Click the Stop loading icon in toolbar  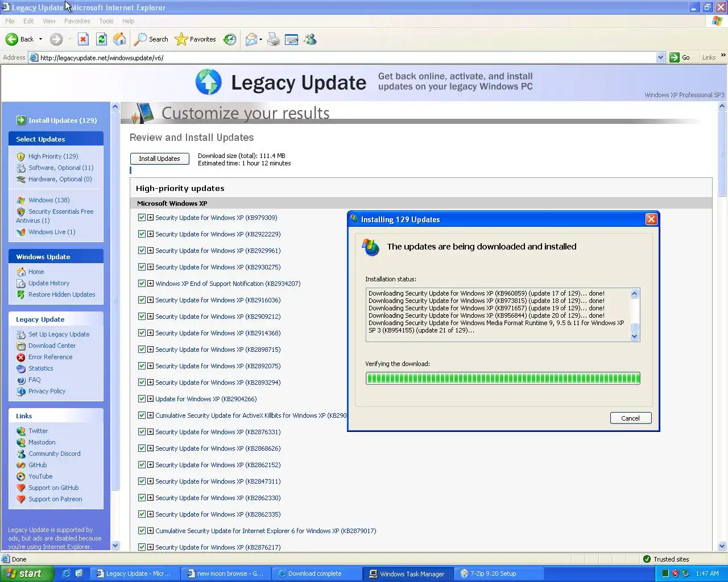point(83,39)
